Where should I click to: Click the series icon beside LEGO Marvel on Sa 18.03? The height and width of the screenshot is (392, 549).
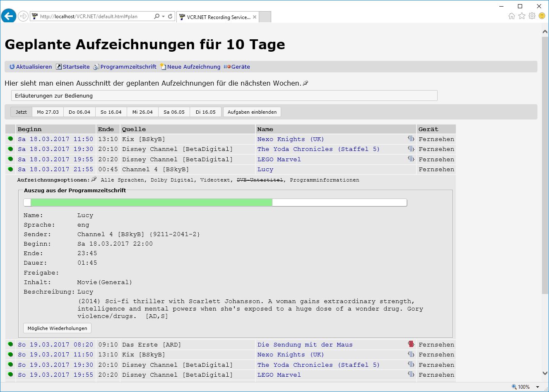(x=411, y=159)
